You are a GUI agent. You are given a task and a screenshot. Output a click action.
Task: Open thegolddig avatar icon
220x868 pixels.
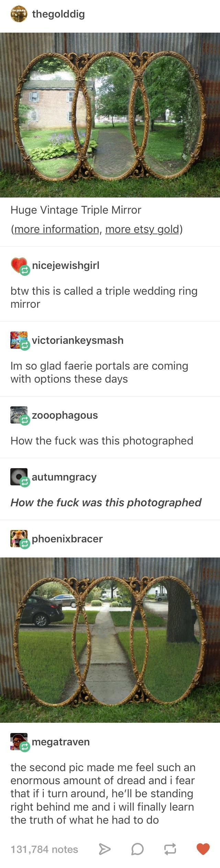coord(19,14)
